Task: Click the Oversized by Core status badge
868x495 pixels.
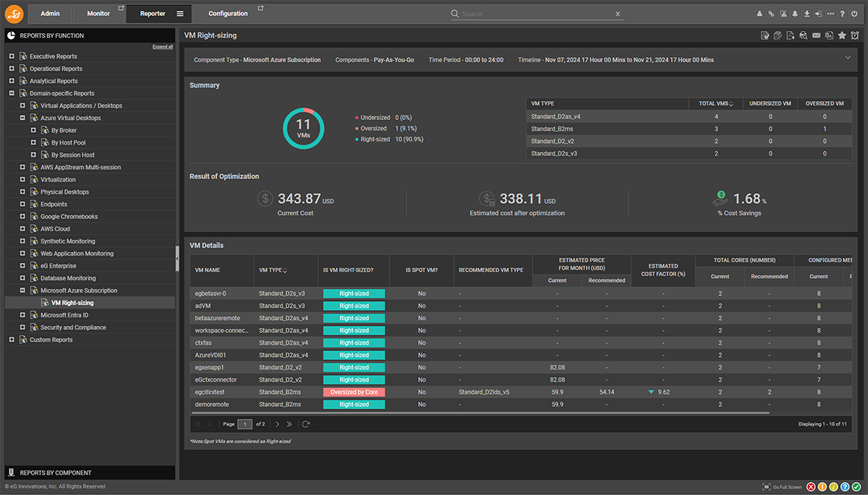Action: click(x=354, y=392)
